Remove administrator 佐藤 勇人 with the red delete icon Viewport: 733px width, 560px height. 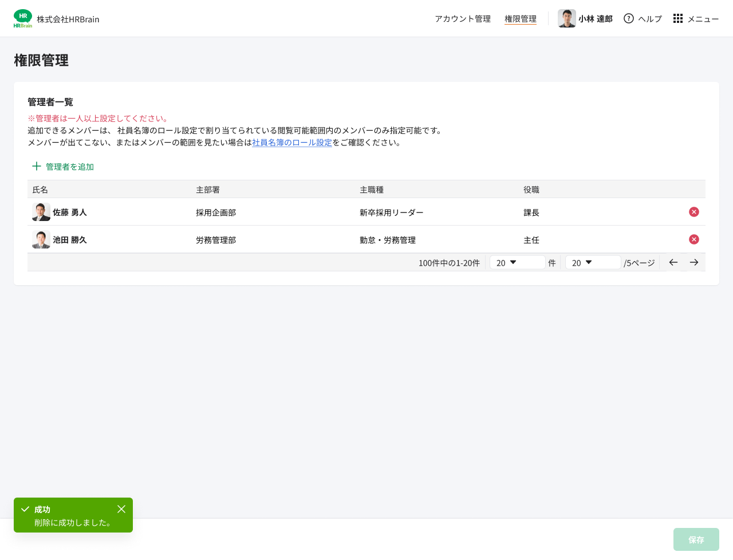[693, 212]
